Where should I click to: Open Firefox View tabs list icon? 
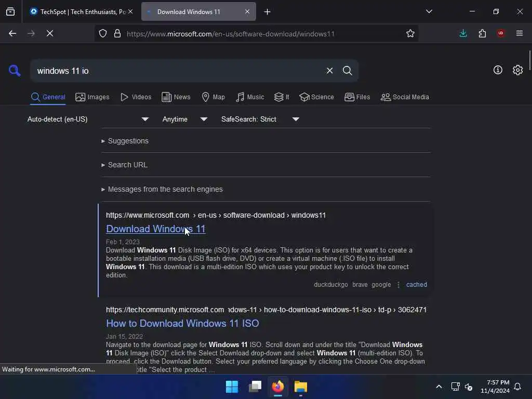click(x=10, y=11)
